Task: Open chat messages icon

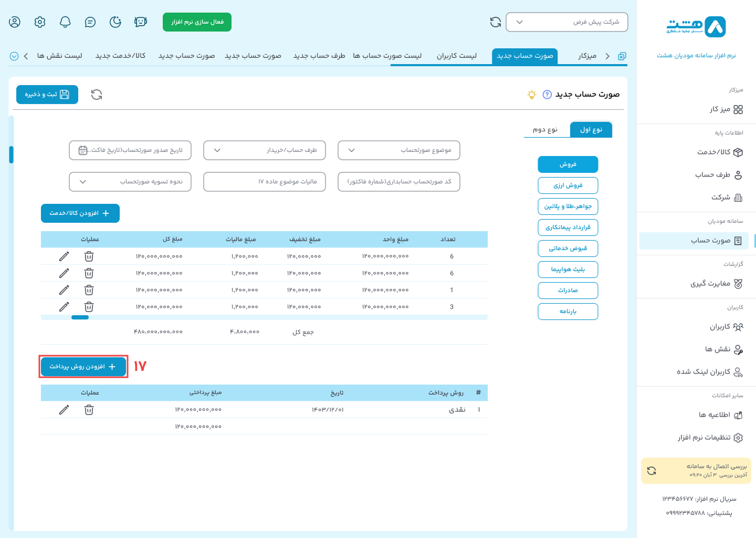Action: (90, 22)
